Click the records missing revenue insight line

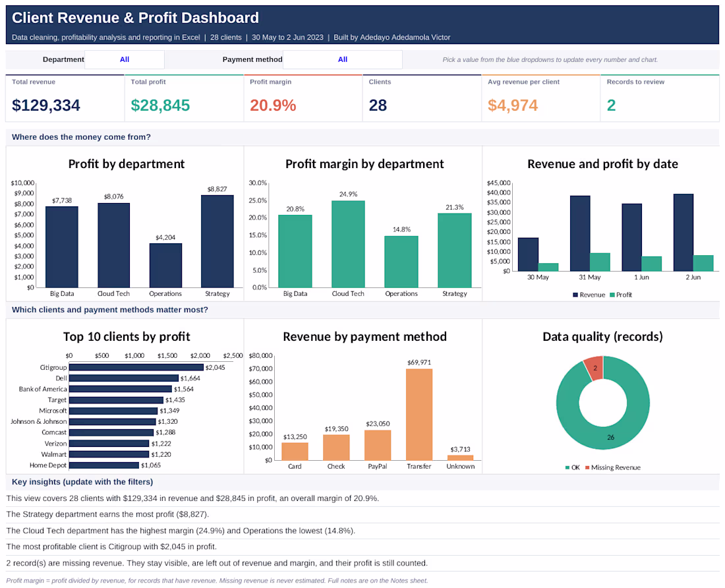[217, 563]
